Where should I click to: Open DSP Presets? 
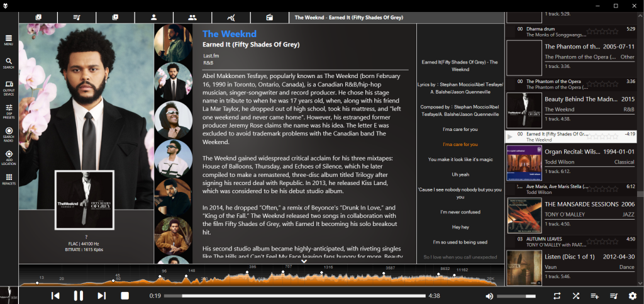[9, 112]
